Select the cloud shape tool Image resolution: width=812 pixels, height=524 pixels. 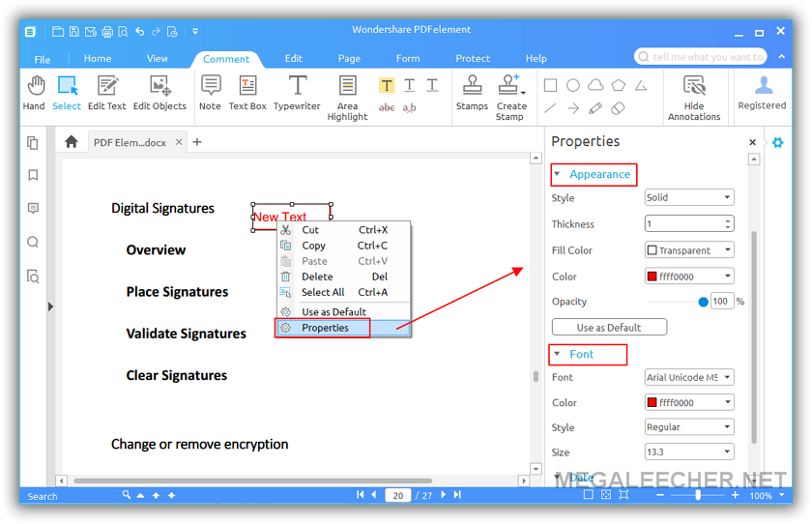(595, 85)
